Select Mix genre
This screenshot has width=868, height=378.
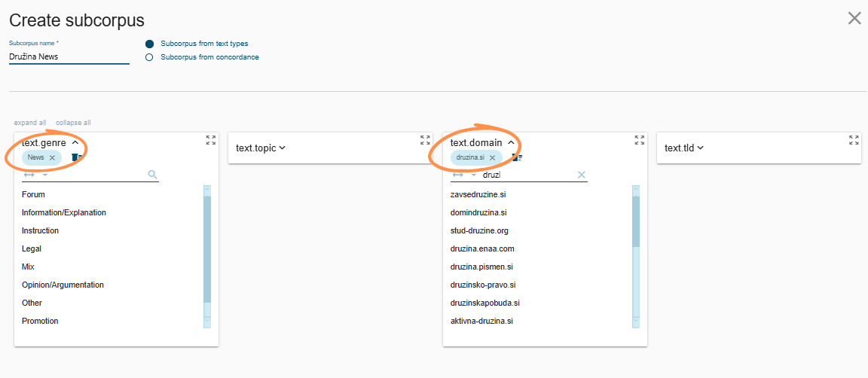tap(28, 267)
